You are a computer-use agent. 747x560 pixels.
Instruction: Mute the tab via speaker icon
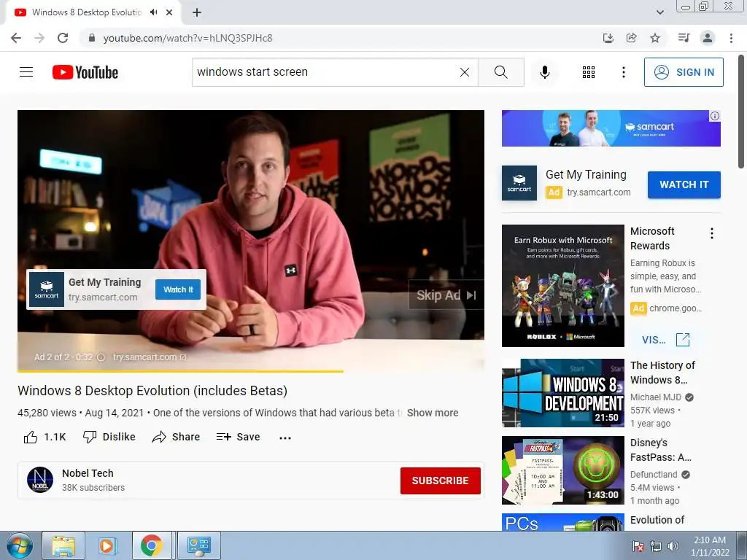point(153,12)
